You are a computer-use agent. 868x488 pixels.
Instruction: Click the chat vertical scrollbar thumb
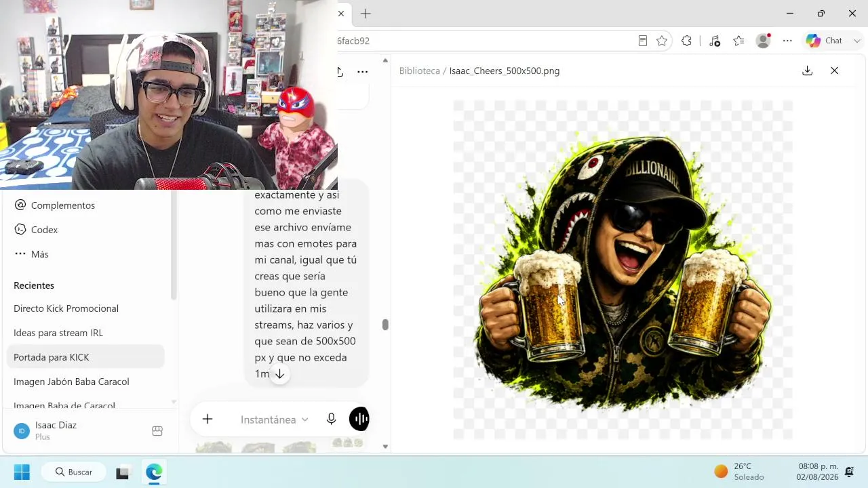[x=385, y=325]
